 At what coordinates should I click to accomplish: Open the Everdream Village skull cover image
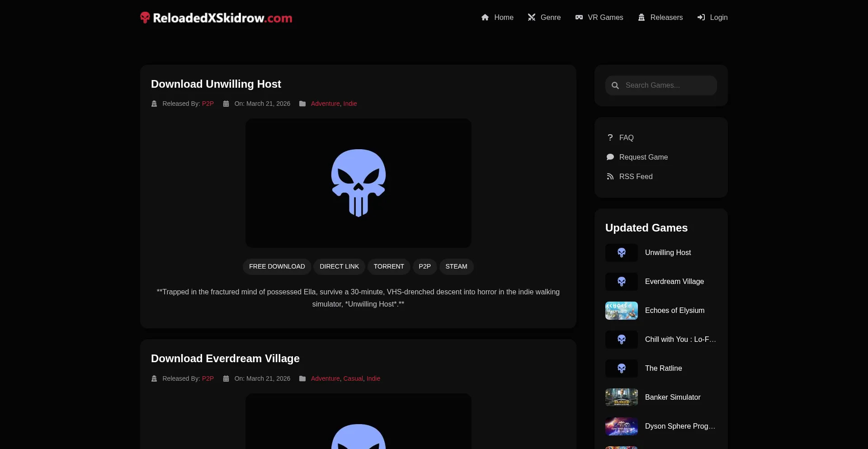(x=359, y=421)
